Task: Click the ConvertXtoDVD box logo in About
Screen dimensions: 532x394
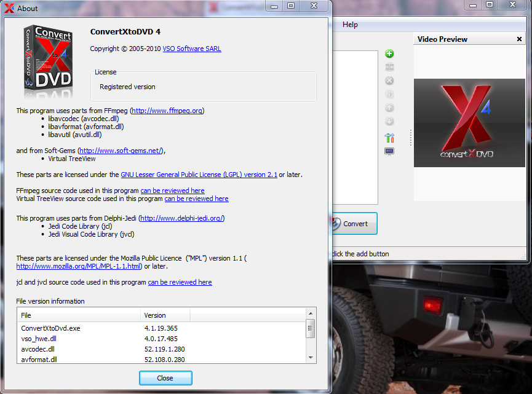Action: [48, 61]
